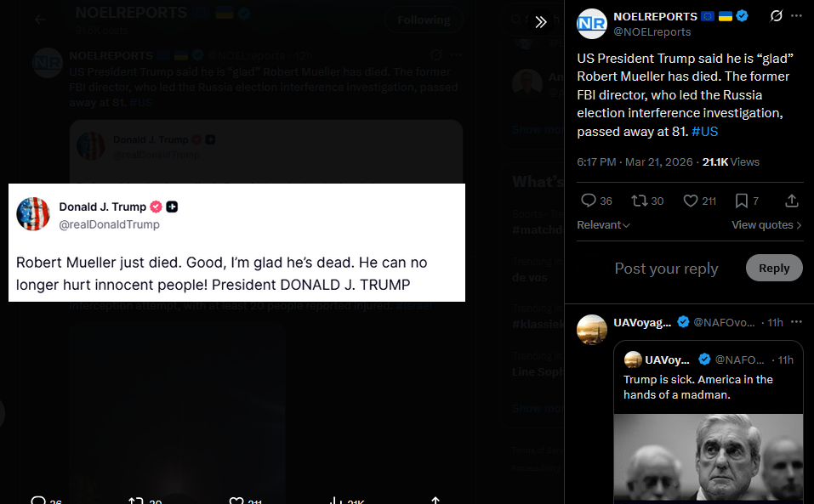Screen dimensions: 814x504
Task: Repost the NOELREPORTS post with 30 reposts
Action: coord(647,201)
